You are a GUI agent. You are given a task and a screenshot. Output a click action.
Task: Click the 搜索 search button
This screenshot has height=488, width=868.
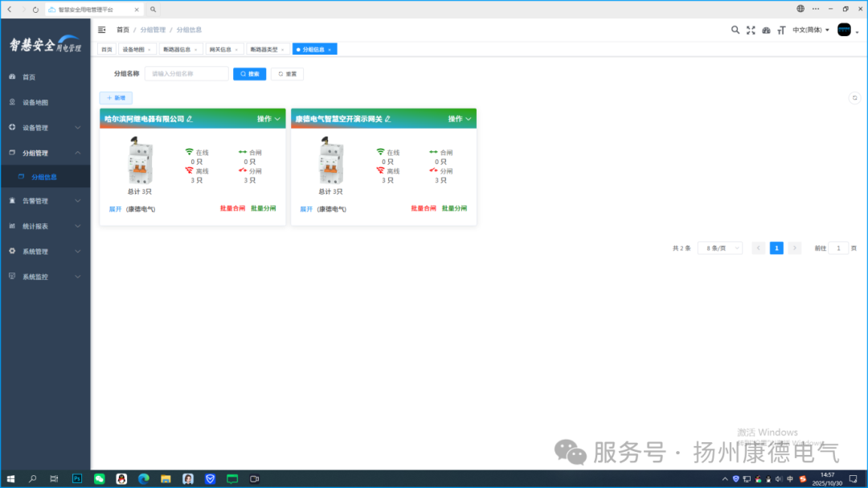pyautogui.click(x=249, y=73)
